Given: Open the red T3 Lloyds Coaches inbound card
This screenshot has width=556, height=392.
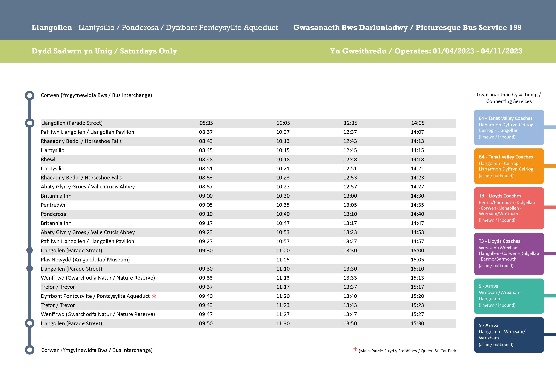Looking at the screenshot, I should click(x=509, y=208).
